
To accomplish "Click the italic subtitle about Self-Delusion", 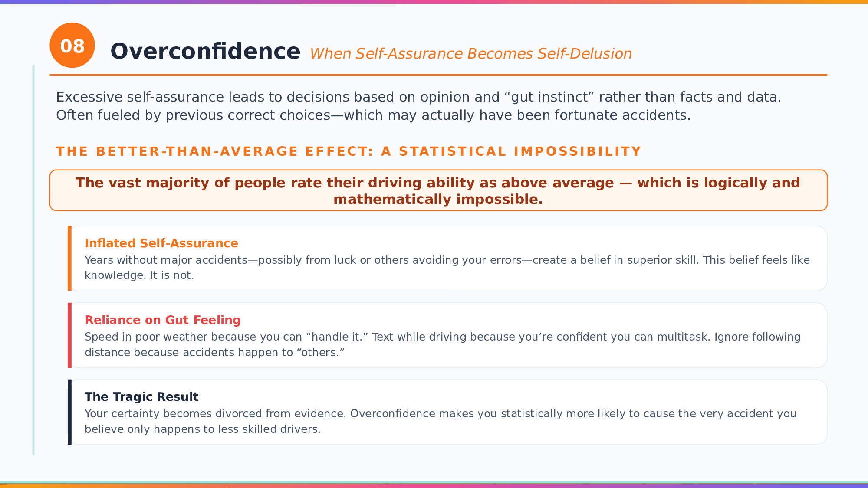I will coord(470,54).
